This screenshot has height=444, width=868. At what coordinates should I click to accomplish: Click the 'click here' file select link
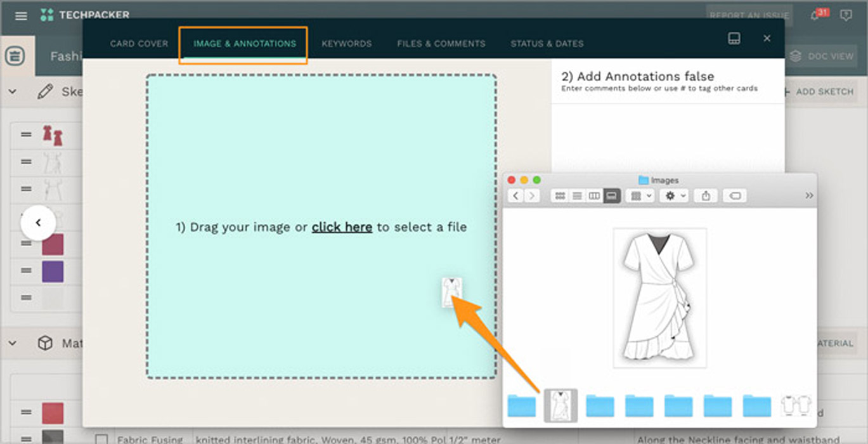(x=342, y=227)
